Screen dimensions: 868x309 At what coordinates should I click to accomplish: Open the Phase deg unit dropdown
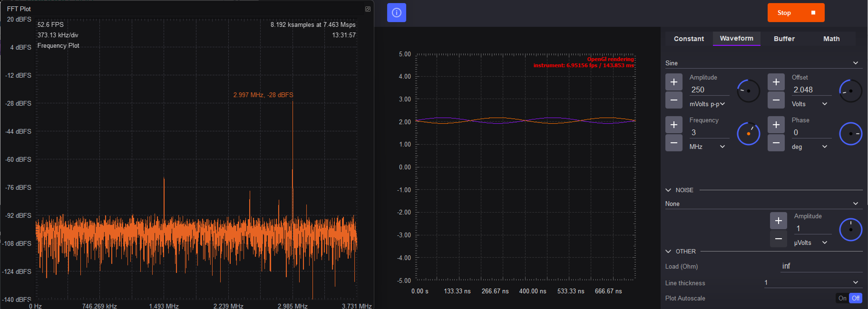[809, 147]
